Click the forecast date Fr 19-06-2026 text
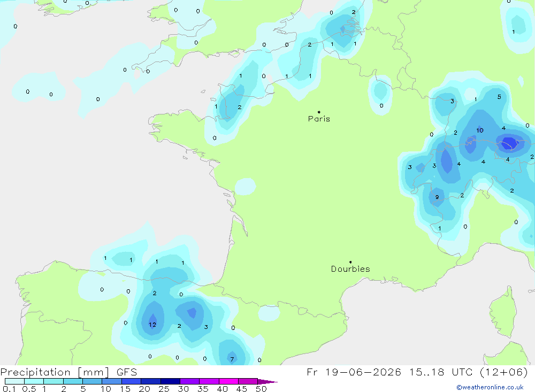This screenshot has width=535, height=392. pos(354,372)
